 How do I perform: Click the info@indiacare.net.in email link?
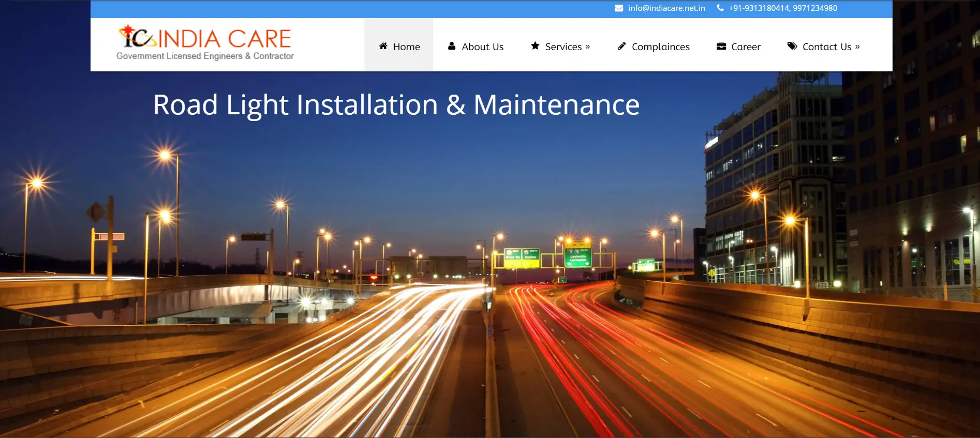pos(666,8)
